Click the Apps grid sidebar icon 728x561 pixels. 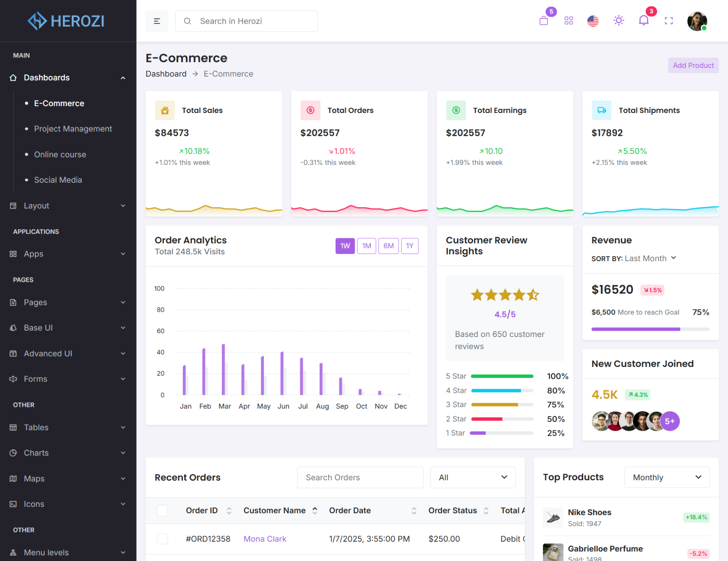tap(13, 254)
